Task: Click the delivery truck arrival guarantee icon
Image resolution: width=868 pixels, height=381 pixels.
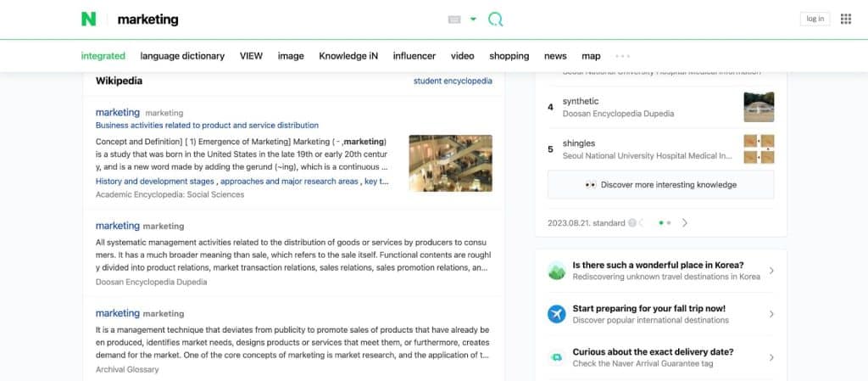Action: [x=557, y=357]
